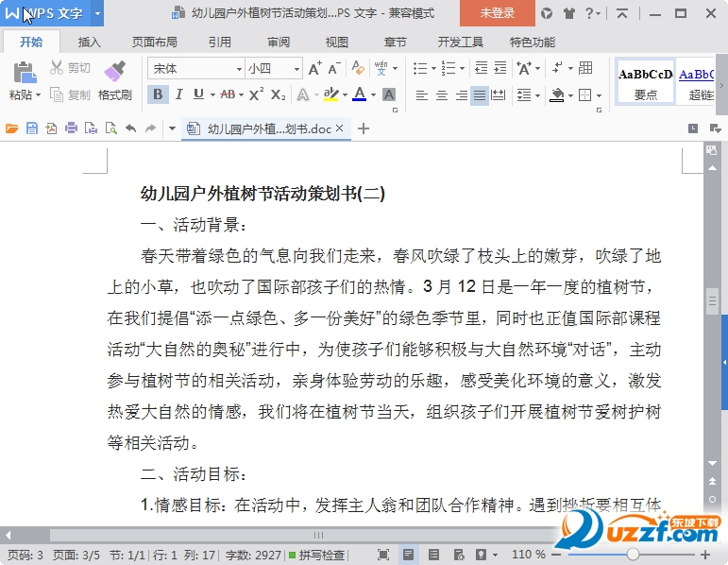Toggle Bold formatting

pyautogui.click(x=158, y=94)
